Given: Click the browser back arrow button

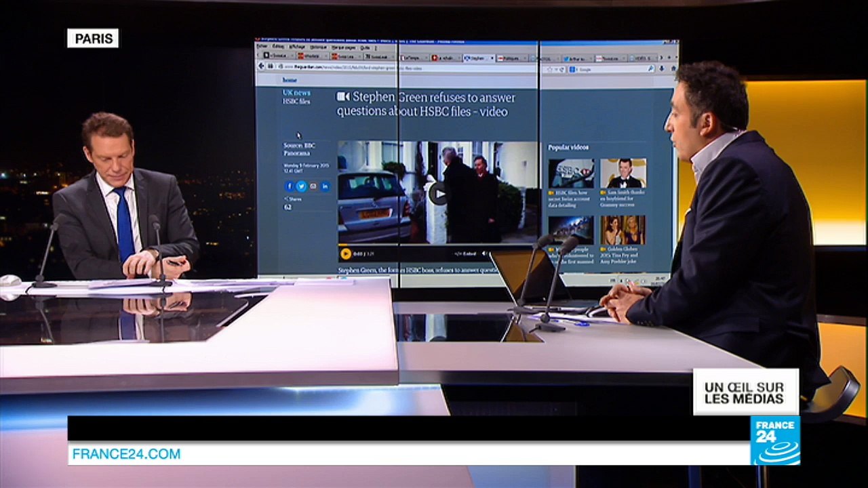Looking at the screenshot, I should click(x=261, y=66).
